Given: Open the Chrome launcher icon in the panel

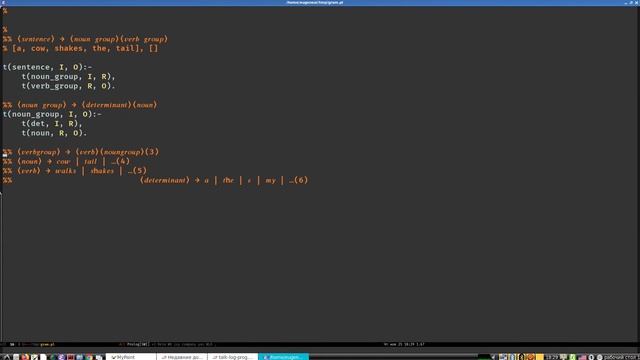Looking at the screenshot, I should [89, 357].
